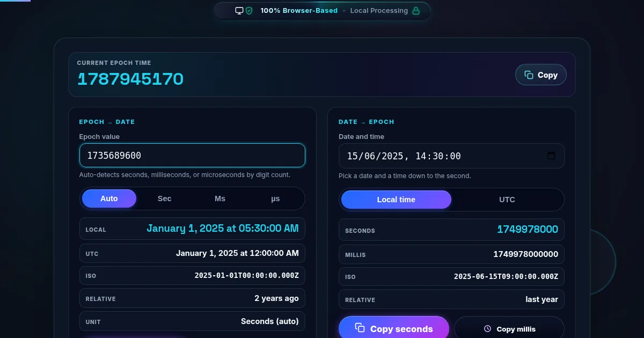Click the copy icon on Copy seconds button
The width and height of the screenshot is (644, 338).
click(x=360, y=328)
